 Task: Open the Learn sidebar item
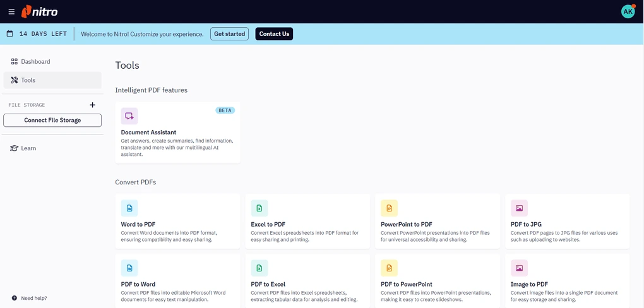(x=28, y=148)
